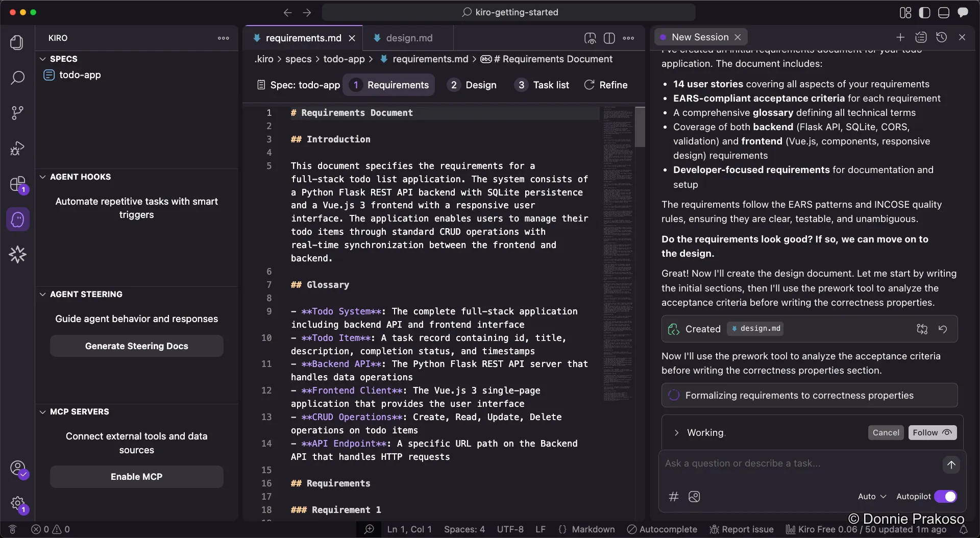980x538 pixels.
Task: Expand the Working status details
Action: pyautogui.click(x=677, y=433)
